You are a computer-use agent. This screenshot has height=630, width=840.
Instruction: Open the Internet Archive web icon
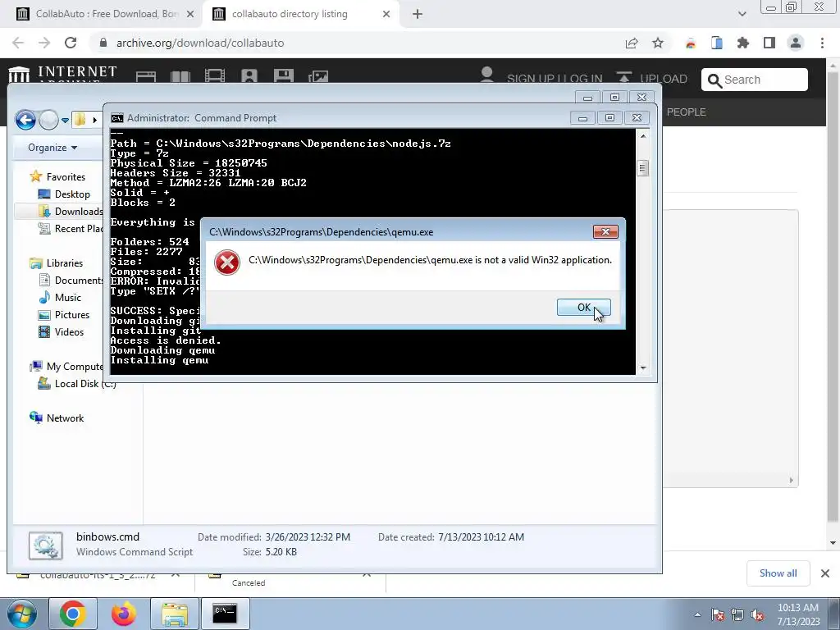pos(146,76)
